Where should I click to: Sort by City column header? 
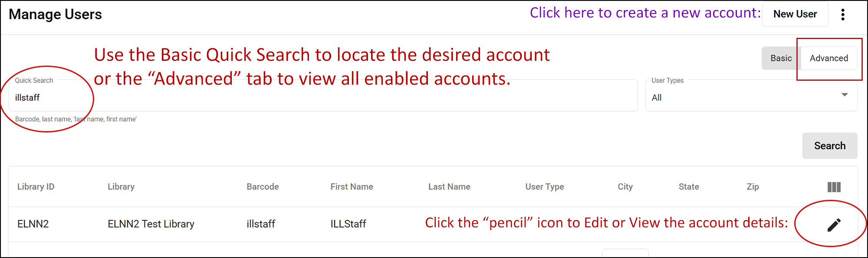click(x=625, y=187)
